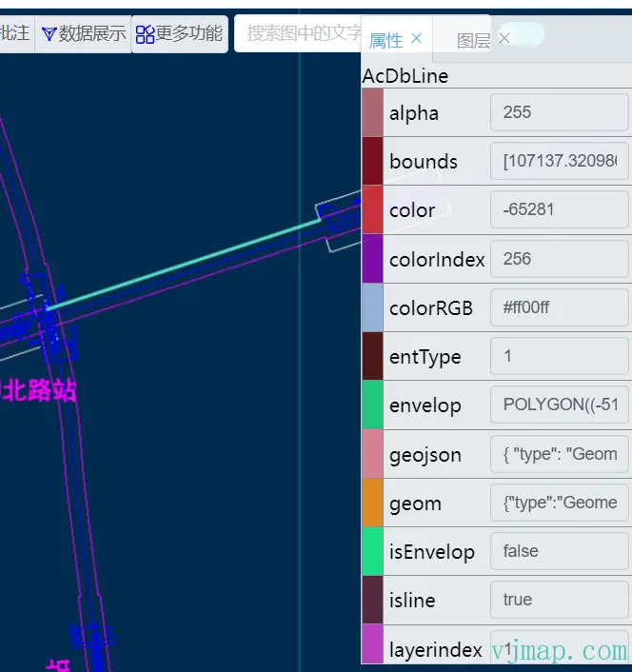The image size is (632, 672).
Task: Close the 图层 tab
Action: click(504, 39)
